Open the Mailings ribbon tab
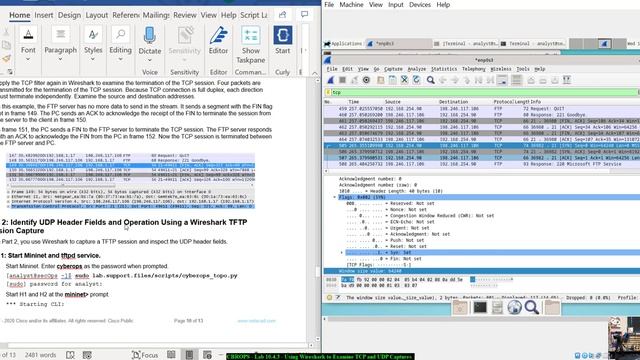This screenshot has height=360, width=640. tap(156, 15)
